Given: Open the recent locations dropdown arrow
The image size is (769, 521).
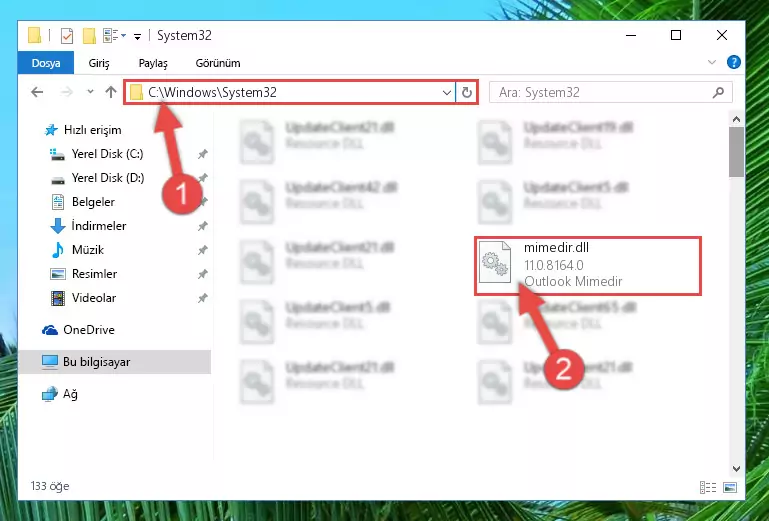Looking at the screenshot, I should (90, 91).
